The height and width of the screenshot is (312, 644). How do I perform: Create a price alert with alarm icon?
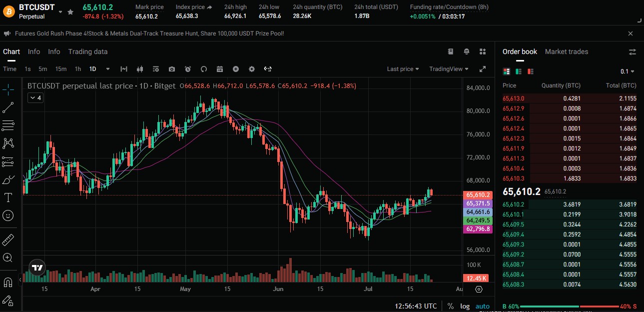tap(188, 69)
